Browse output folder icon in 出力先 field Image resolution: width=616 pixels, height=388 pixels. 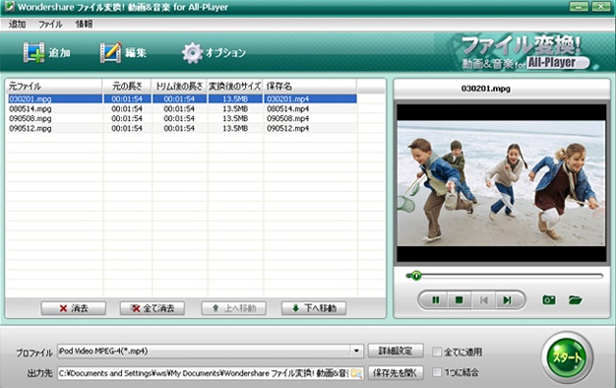point(356,373)
